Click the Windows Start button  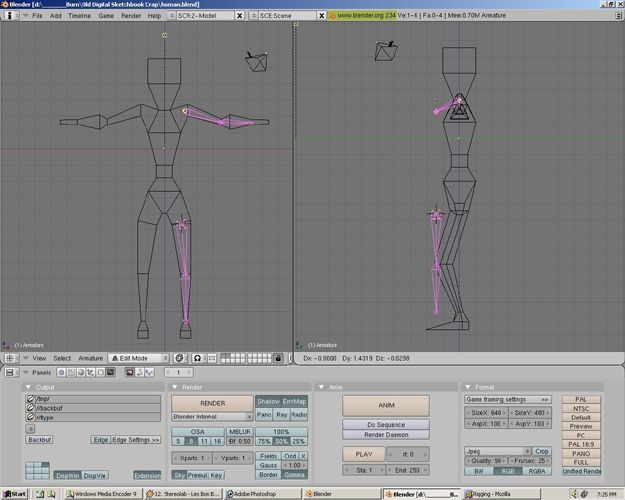14,494
